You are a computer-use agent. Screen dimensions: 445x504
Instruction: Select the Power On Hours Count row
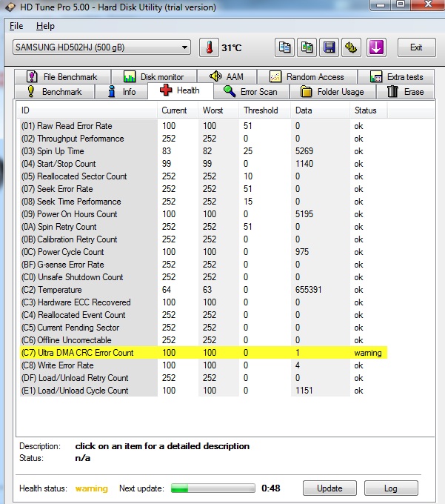204,214
